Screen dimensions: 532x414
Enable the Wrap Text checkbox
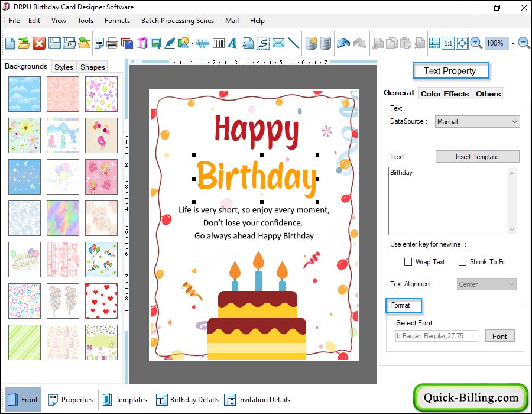pyautogui.click(x=408, y=261)
